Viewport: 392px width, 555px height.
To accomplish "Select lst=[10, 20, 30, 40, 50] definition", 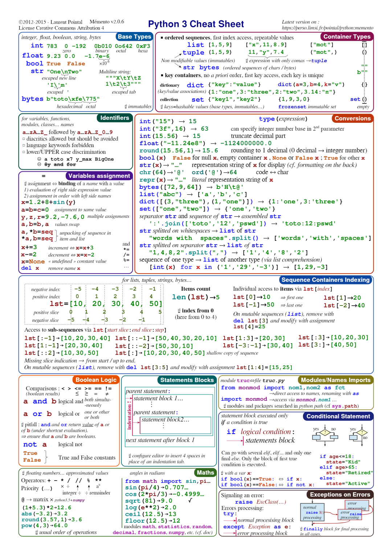I will (x=106, y=304).
